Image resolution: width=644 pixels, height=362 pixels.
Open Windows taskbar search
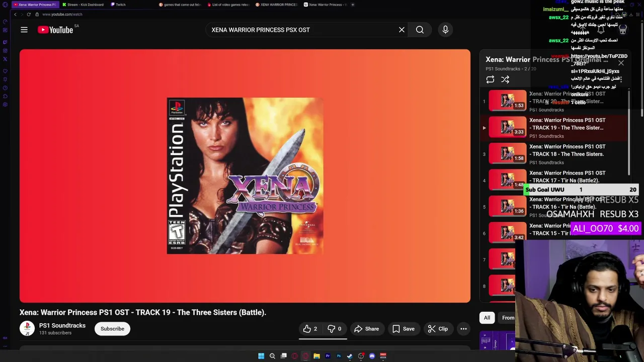272,356
